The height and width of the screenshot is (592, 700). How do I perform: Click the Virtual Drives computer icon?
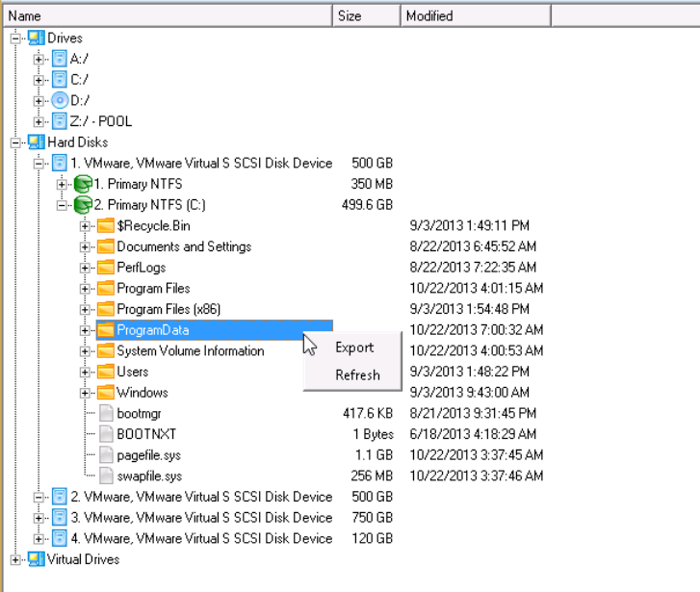pyautogui.click(x=37, y=559)
